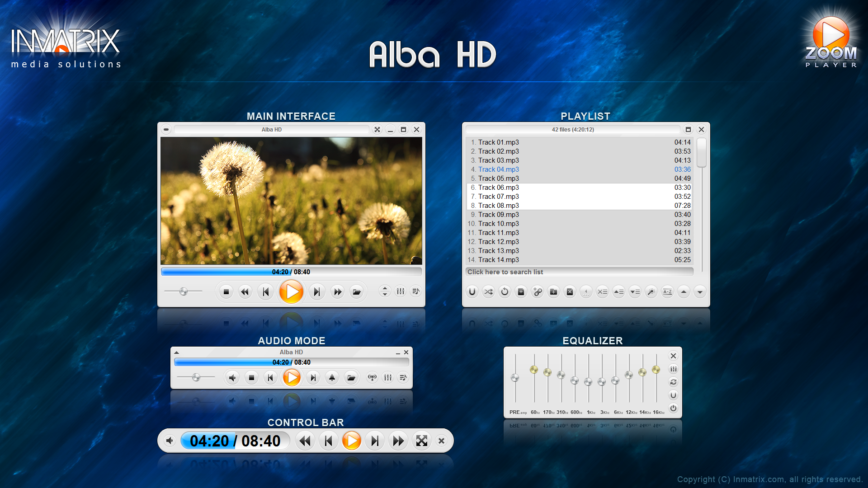The width and height of the screenshot is (868, 488).
Task: Play from the Audio Mode window
Action: pos(292,377)
